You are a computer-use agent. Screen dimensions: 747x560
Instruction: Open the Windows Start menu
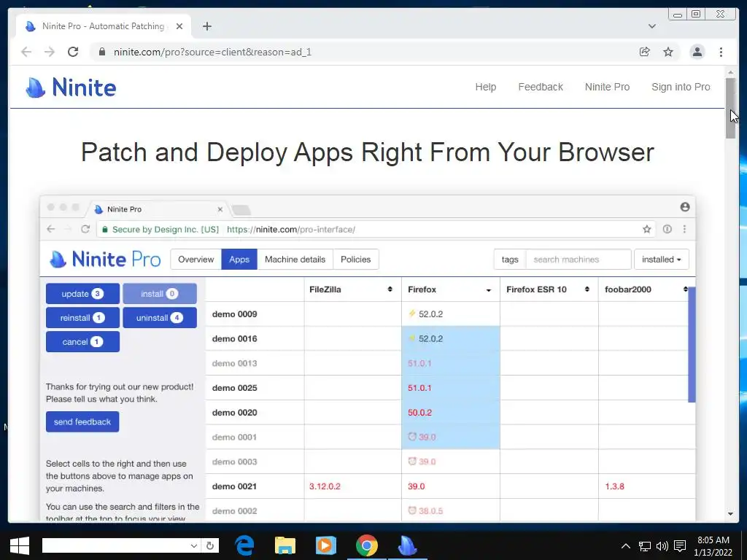click(x=20, y=545)
